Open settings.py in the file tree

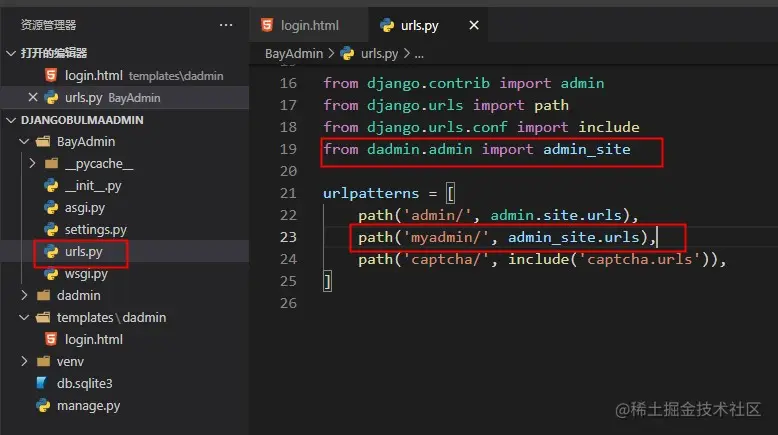tap(96, 230)
